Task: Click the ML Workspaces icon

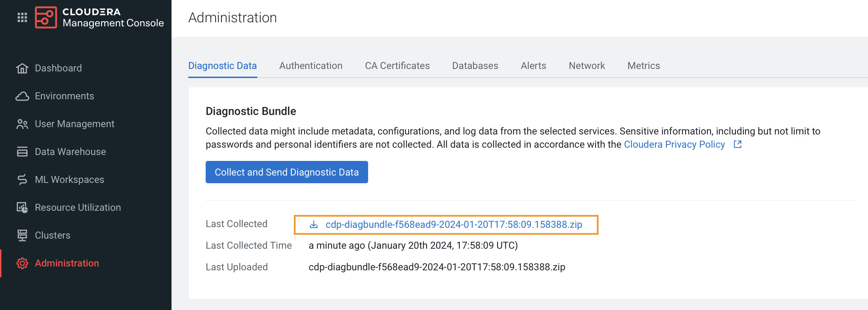Action: (x=22, y=180)
